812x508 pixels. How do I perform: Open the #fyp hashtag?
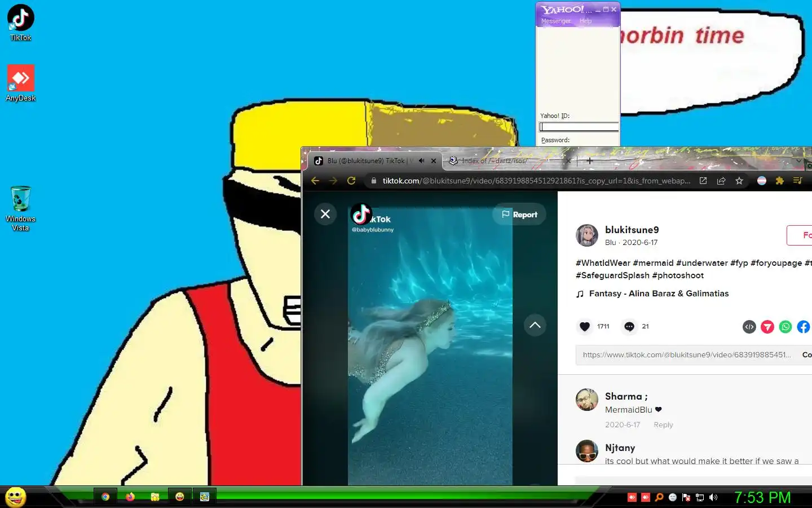click(x=739, y=263)
